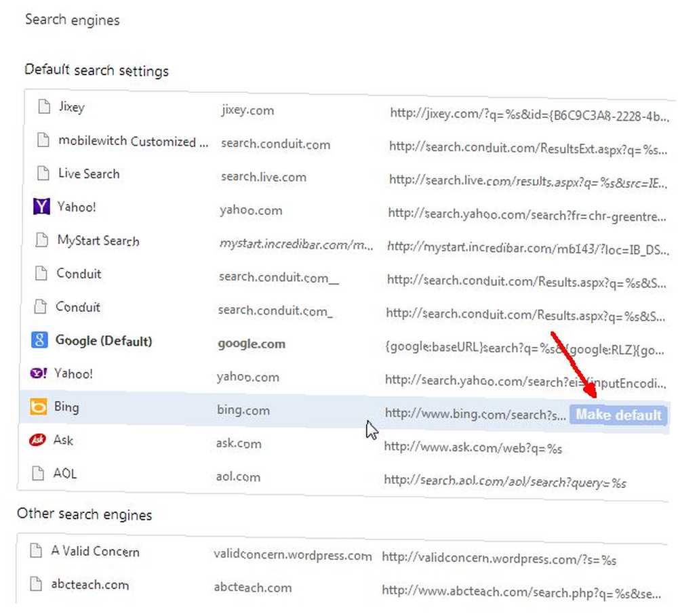Make Bing the default search engine

click(618, 415)
